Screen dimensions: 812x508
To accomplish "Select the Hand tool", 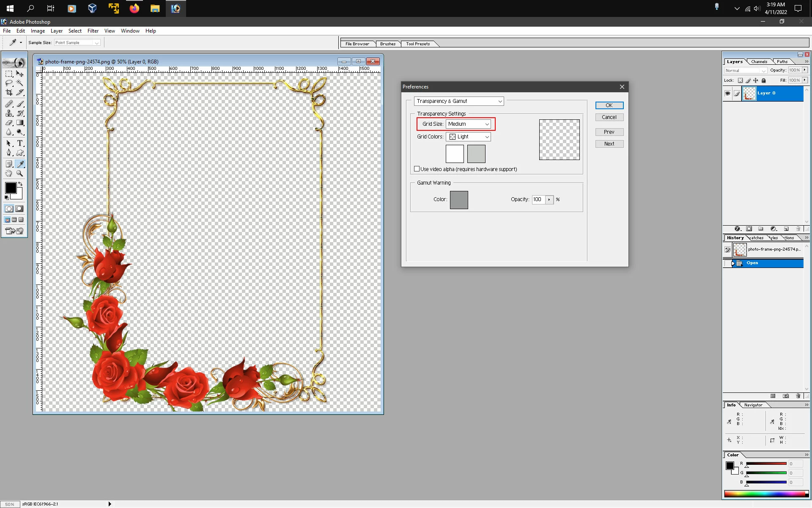I will (x=8, y=174).
